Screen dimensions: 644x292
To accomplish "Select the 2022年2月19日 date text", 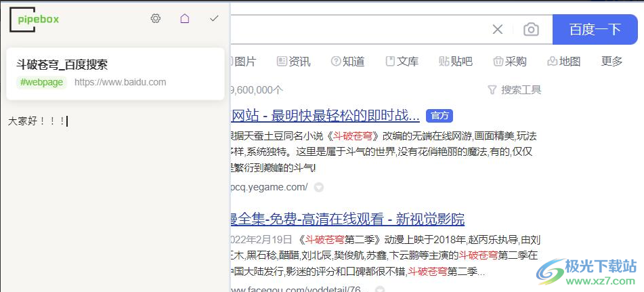I will (x=261, y=239).
